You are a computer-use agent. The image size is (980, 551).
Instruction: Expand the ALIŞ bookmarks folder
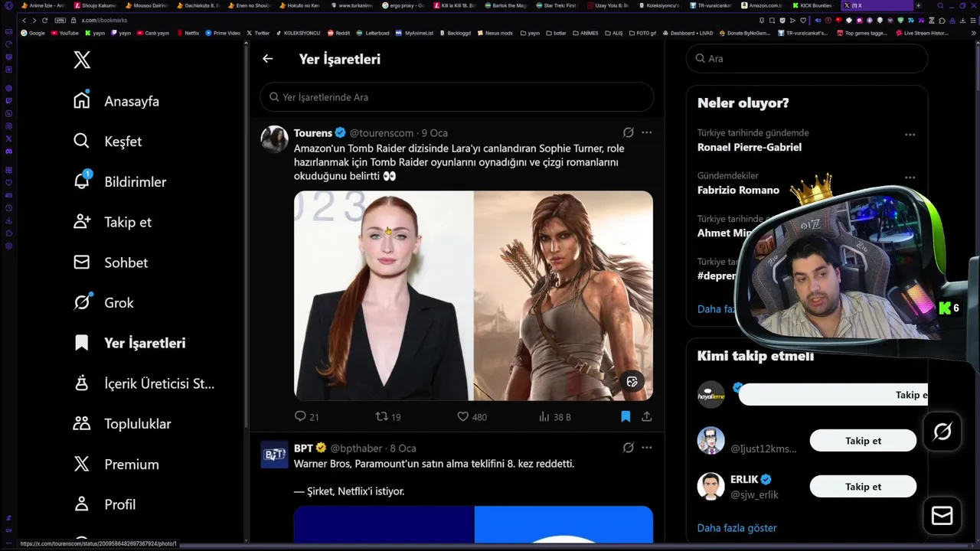click(613, 33)
